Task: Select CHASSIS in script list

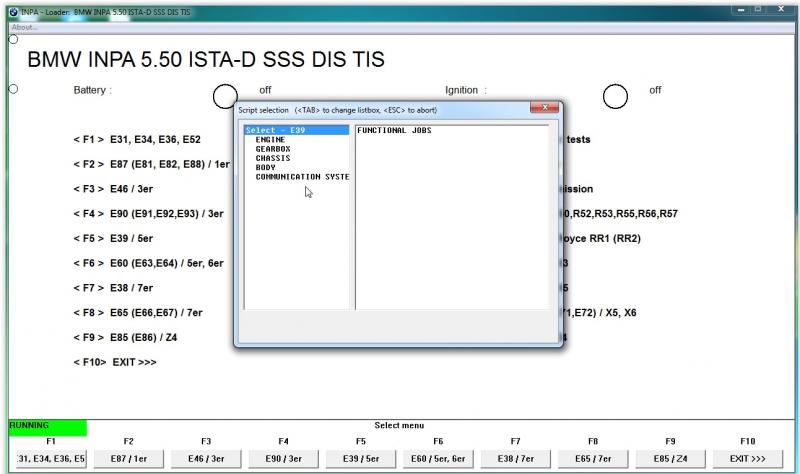Action: pos(273,158)
